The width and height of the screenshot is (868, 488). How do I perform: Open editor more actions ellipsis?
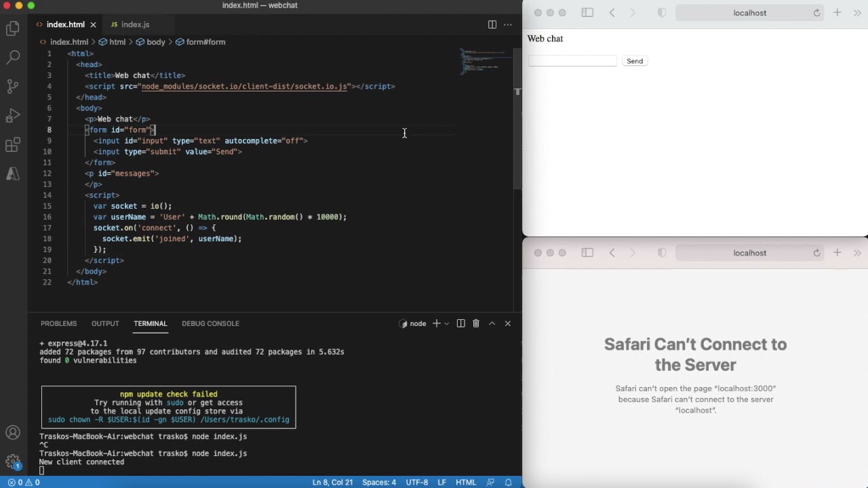pos(508,24)
